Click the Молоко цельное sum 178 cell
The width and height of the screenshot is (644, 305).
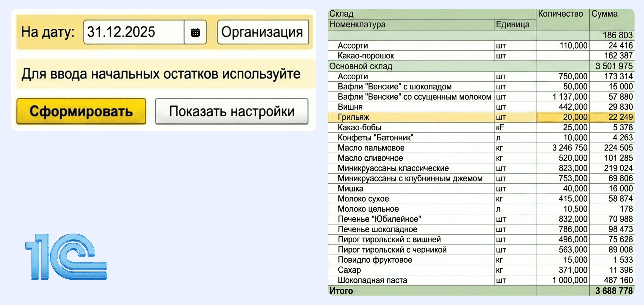[612, 209]
